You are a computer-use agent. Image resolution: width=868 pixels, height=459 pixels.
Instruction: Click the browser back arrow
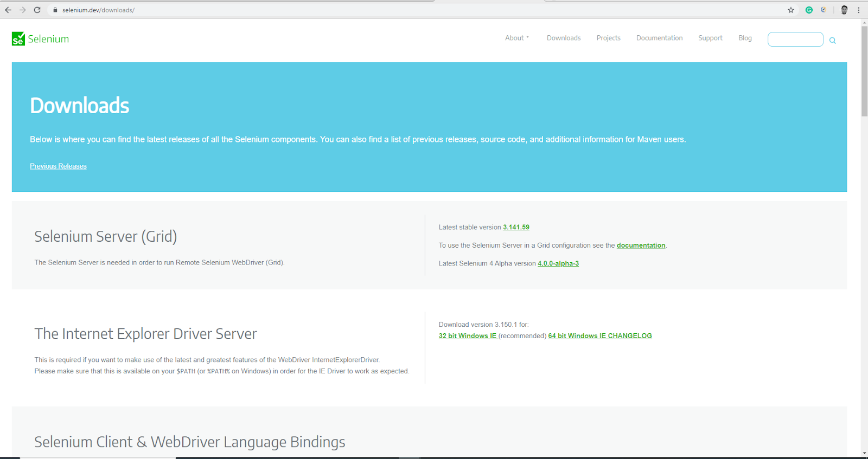coord(8,10)
